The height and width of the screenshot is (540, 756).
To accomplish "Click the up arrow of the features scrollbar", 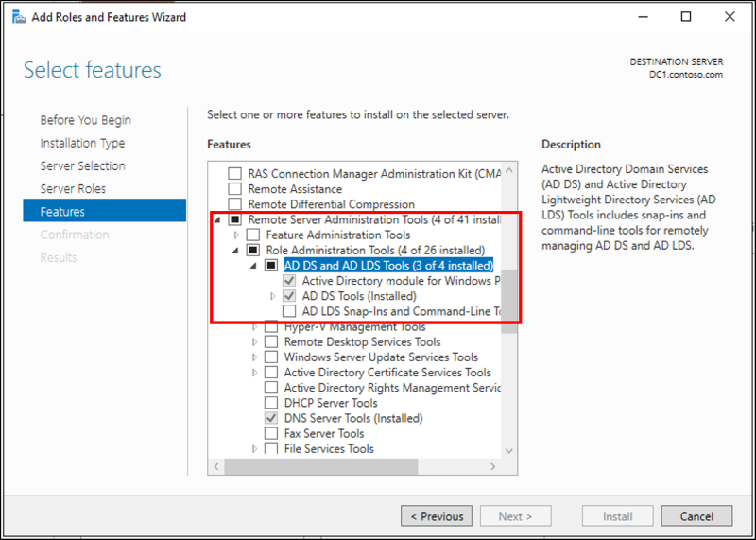I will coord(509,170).
